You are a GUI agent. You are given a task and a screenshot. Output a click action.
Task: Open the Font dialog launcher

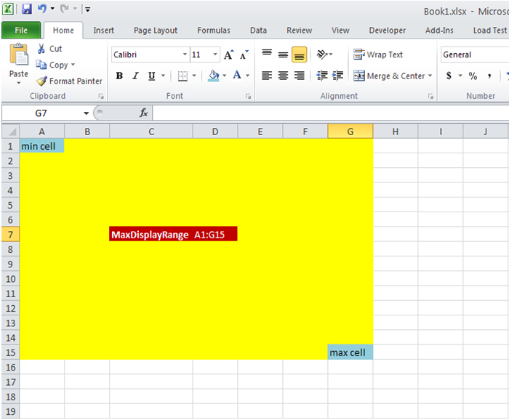click(x=249, y=97)
